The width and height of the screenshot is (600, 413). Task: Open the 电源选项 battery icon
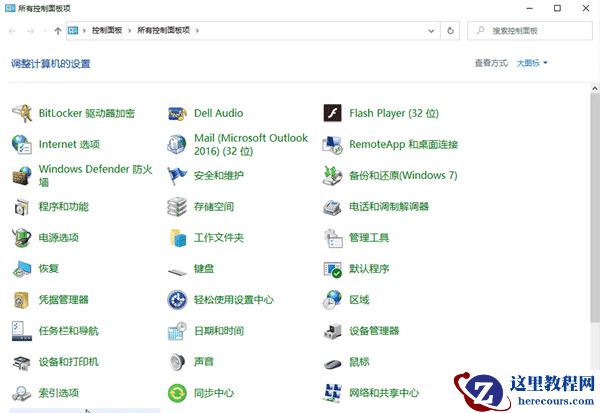(22, 238)
